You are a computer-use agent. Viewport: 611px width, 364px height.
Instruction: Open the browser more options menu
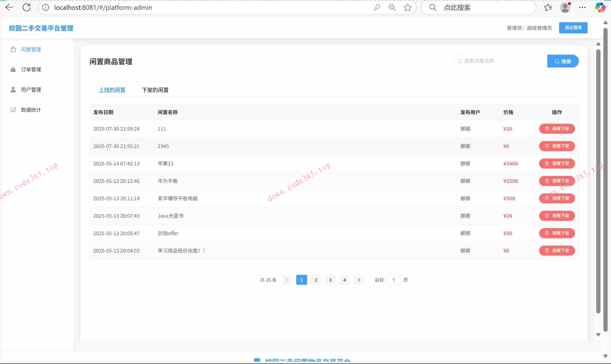[582, 7]
